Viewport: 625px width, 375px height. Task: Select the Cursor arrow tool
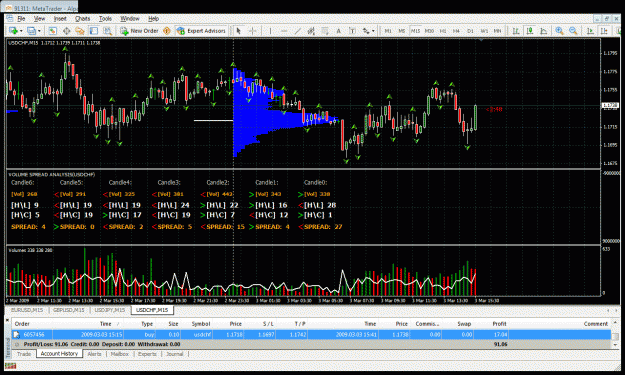click(238, 31)
